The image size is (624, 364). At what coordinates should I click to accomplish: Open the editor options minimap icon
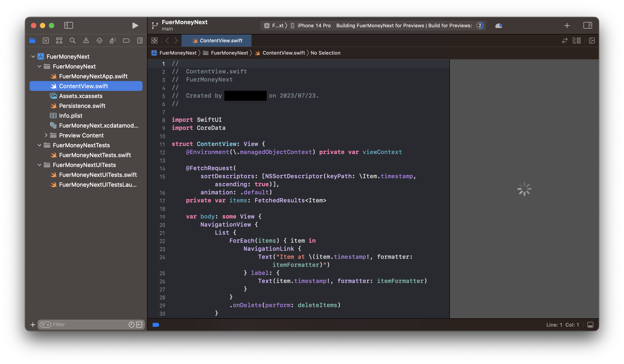pos(576,40)
